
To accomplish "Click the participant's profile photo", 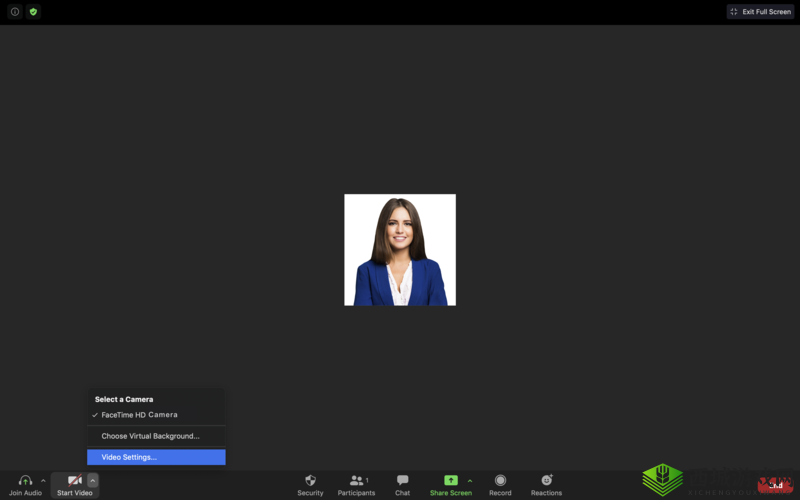I will pos(400,250).
